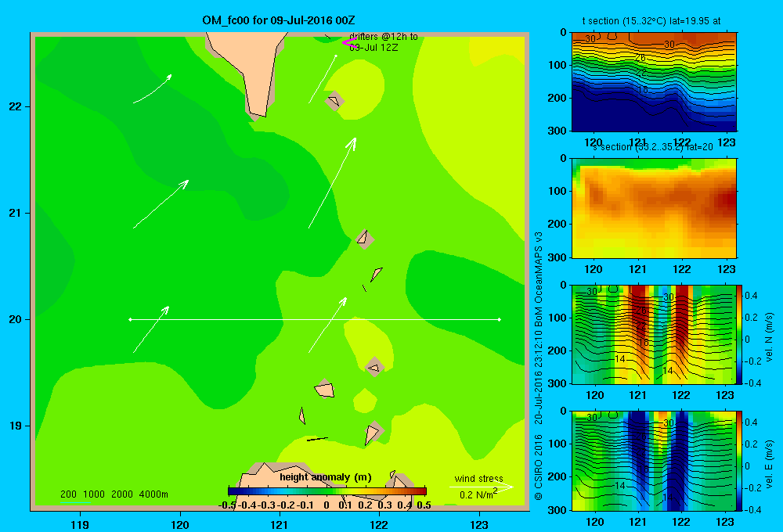Click the Taiwan landmass at the map's top
The image size is (783, 532).
point(247,70)
